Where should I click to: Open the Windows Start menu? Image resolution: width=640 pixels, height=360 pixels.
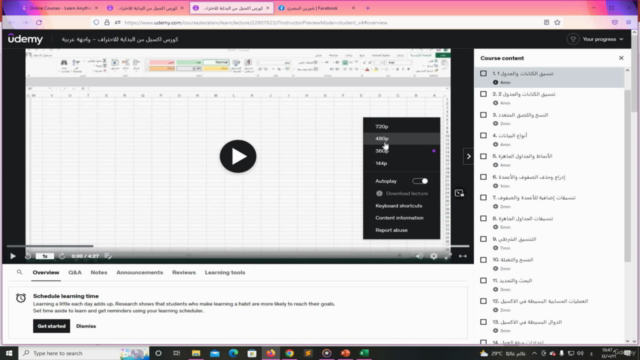pos(9,353)
